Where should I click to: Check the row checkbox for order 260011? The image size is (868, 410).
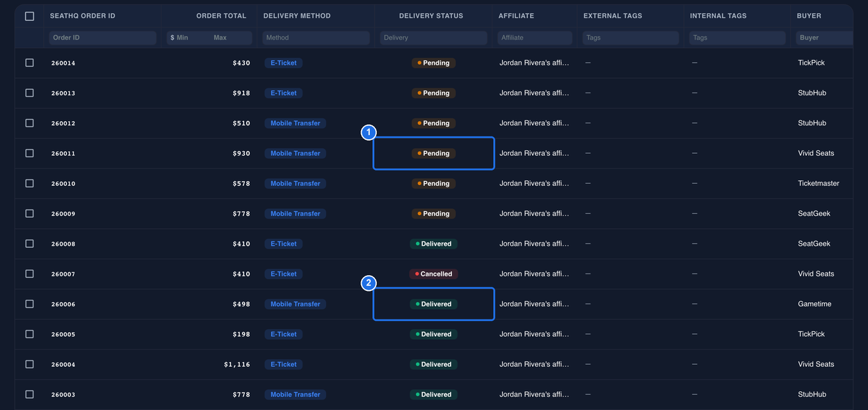point(29,153)
